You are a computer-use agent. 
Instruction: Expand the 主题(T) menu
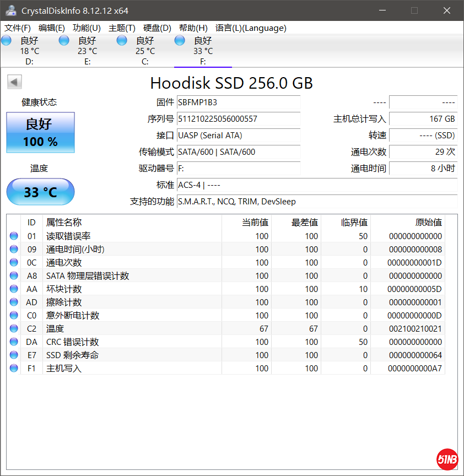pos(122,28)
